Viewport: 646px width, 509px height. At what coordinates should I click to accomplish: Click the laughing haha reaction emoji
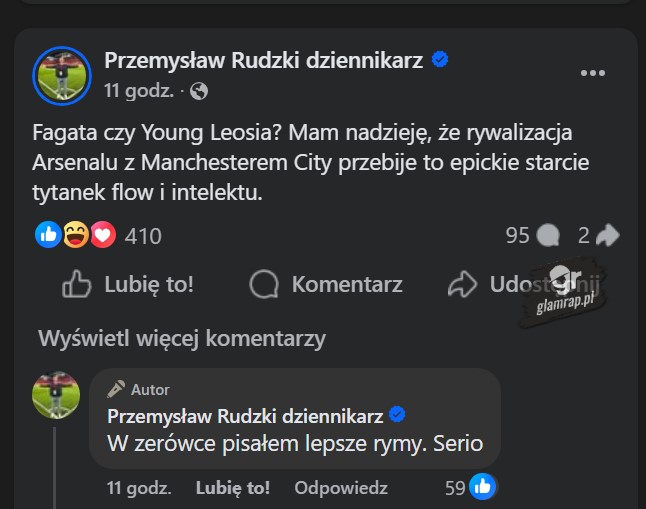point(75,235)
